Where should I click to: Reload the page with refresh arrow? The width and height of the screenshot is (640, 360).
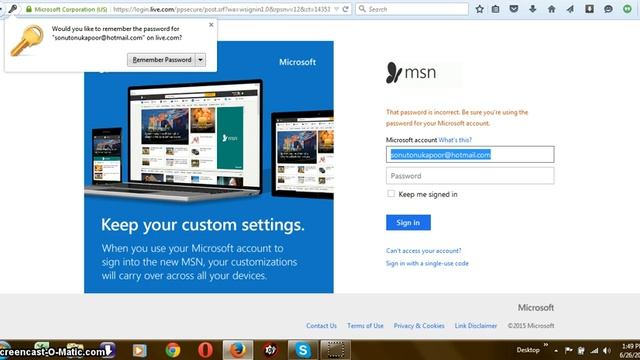coord(346,9)
